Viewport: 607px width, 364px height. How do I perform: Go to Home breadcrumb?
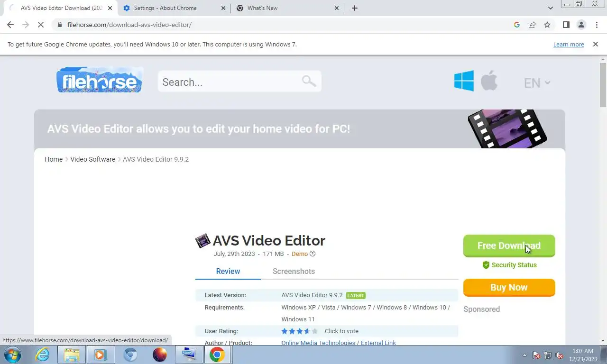point(54,159)
